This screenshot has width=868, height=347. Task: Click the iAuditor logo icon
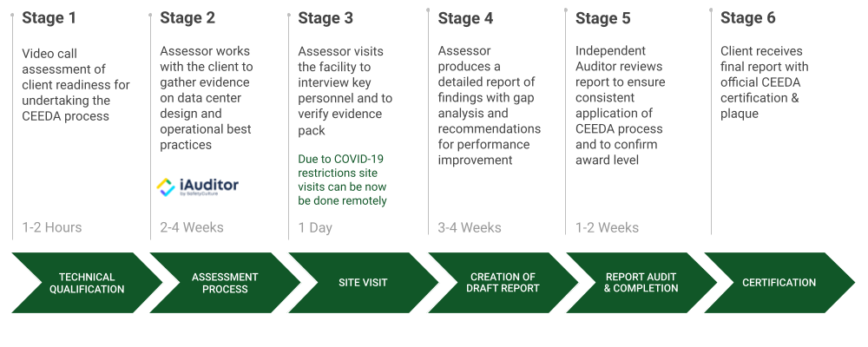[166, 187]
